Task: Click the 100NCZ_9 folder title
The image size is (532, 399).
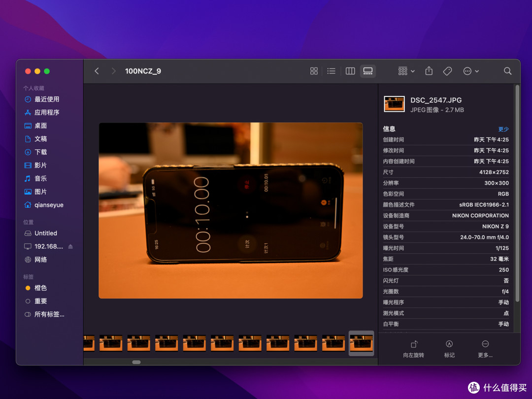Action: pos(143,71)
